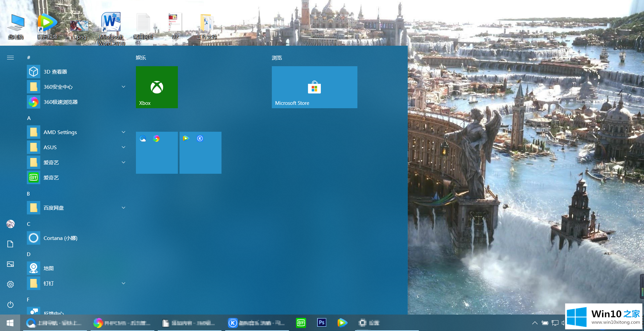
Task: Click the network icon in the system tray
Action: 555,323
